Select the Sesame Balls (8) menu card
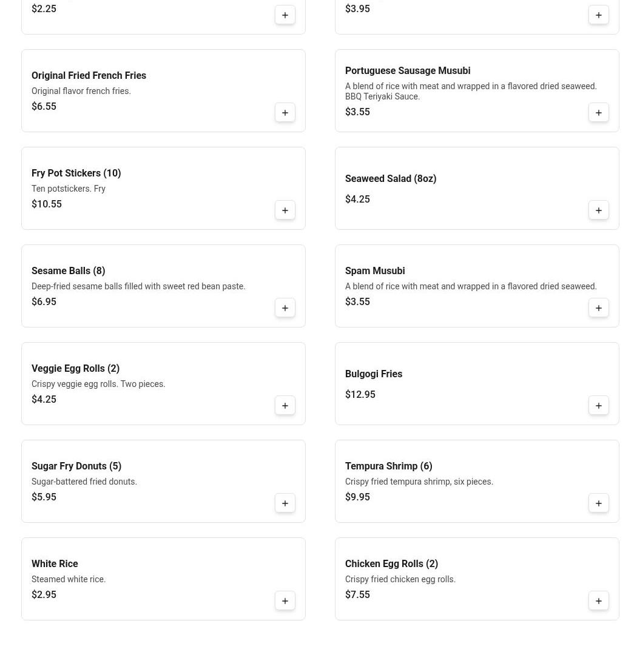Image resolution: width=637 pixels, height=672 pixels. pos(163,286)
